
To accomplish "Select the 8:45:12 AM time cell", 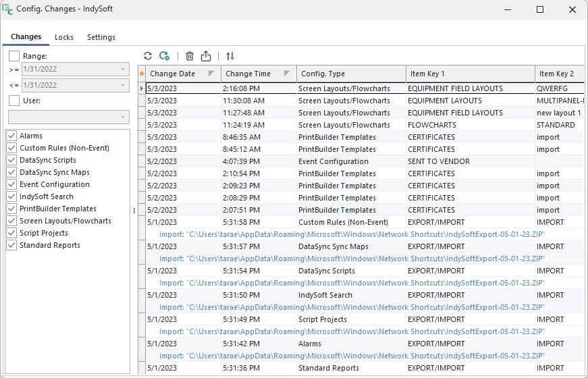I will [259, 149].
